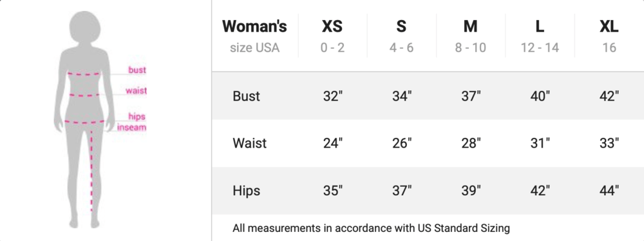The width and height of the screenshot is (644, 241).
Task: Click the dashed inseam line on leg
Action: [x=91, y=171]
